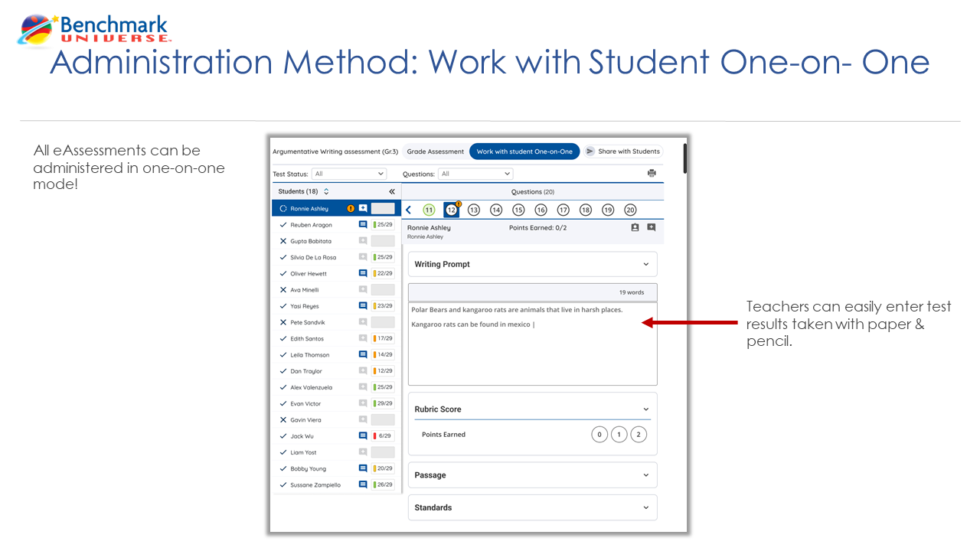The width and height of the screenshot is (980, 551).
Task: Go to question 15
Action: 518,210
